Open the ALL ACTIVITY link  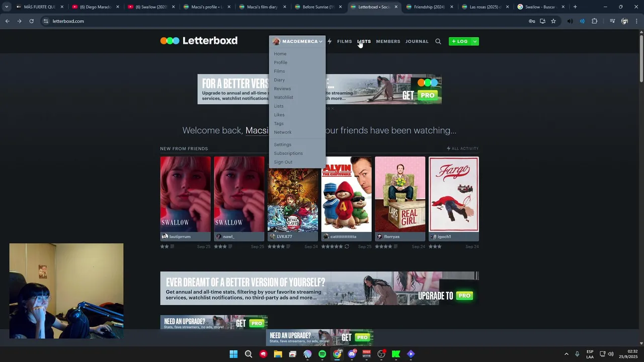coord(463,148)
